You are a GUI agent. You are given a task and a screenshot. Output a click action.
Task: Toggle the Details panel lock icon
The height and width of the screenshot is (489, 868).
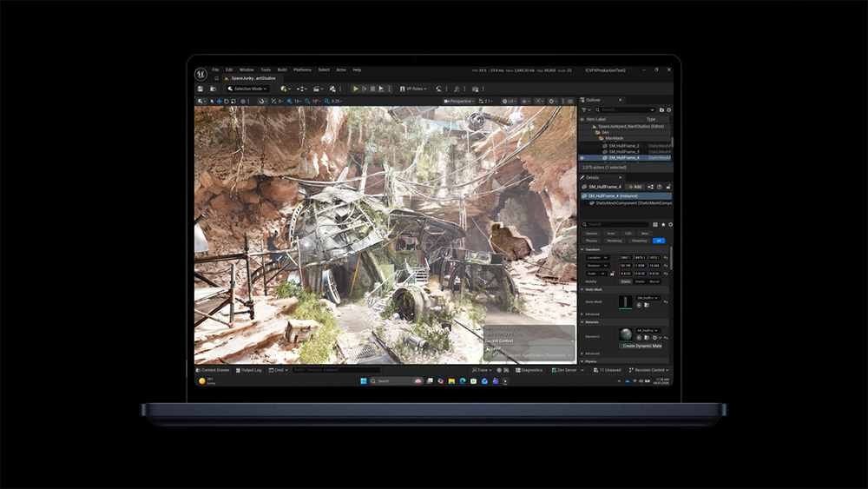[668, 187]
